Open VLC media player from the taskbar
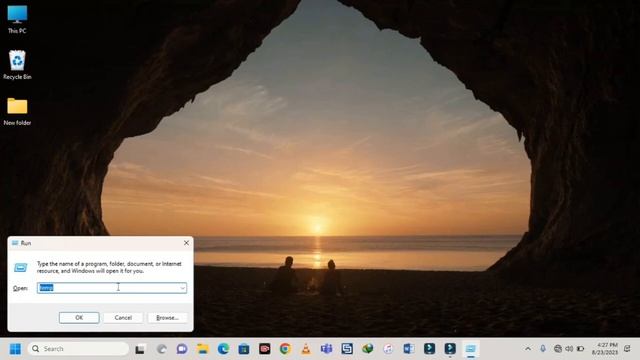 [306, 349]
